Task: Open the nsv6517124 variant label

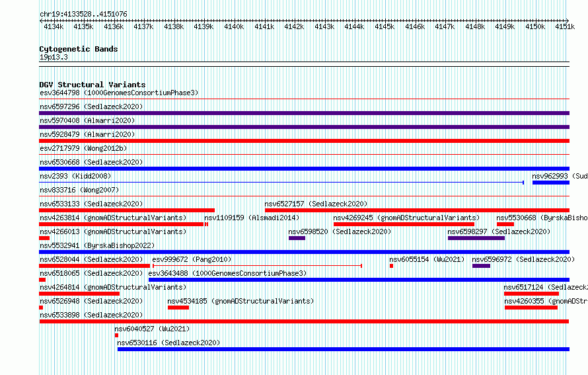Action: 546,287
